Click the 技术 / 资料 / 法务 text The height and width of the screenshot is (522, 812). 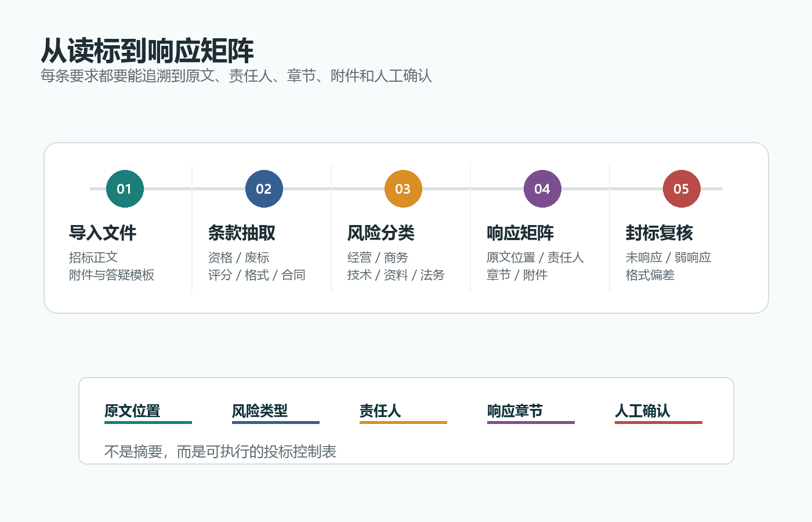click(x=396, y=275)
